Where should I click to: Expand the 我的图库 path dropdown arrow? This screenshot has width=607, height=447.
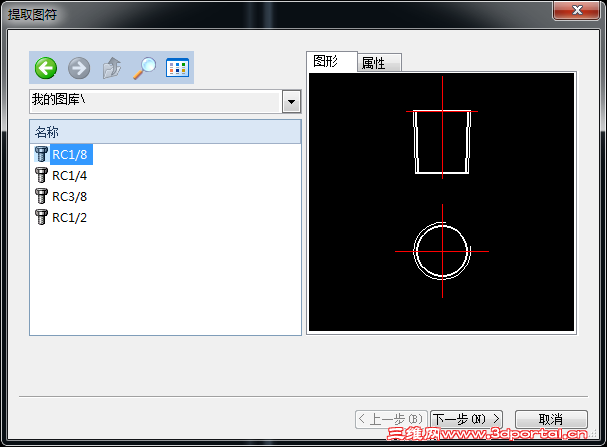click(x=291, y=102)
